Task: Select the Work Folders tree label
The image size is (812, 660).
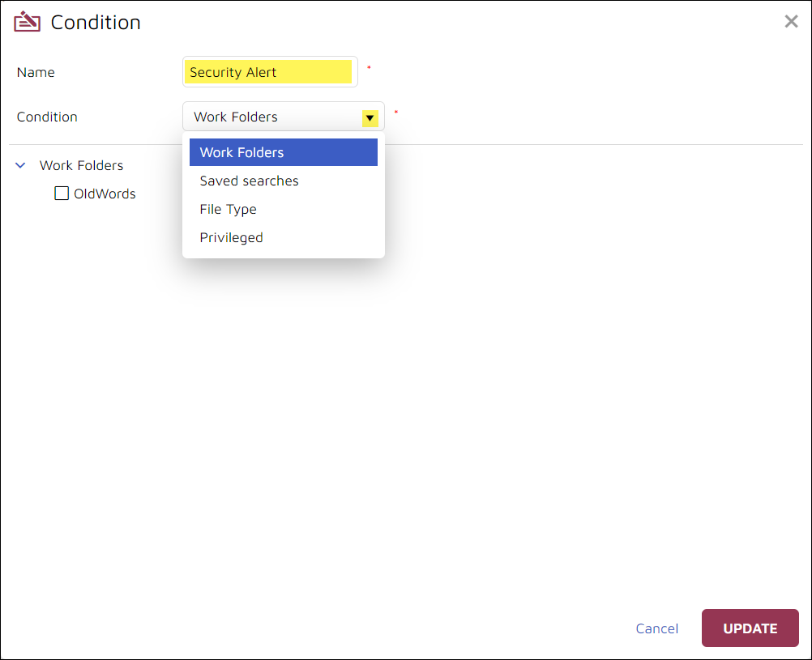Action: point(81,165)
